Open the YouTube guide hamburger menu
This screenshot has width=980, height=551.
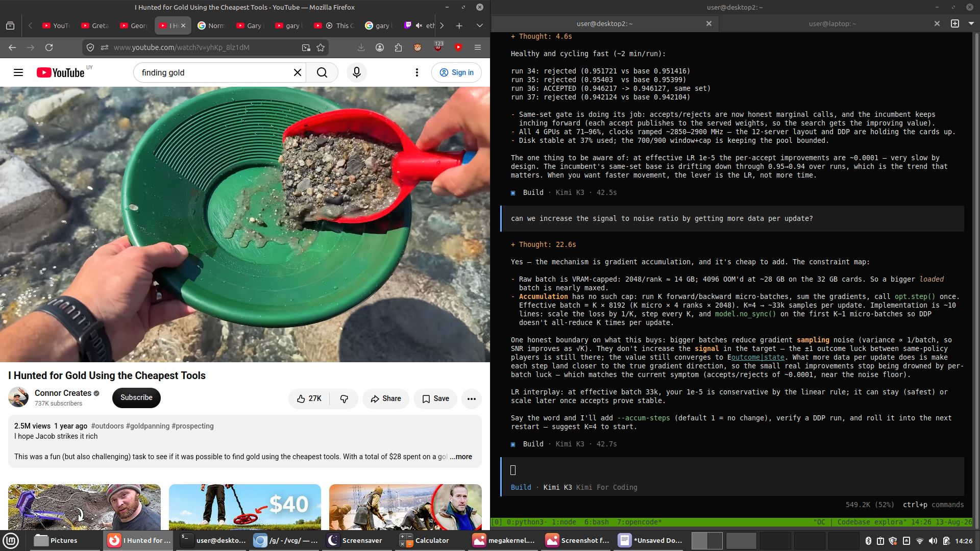(18, 72)
